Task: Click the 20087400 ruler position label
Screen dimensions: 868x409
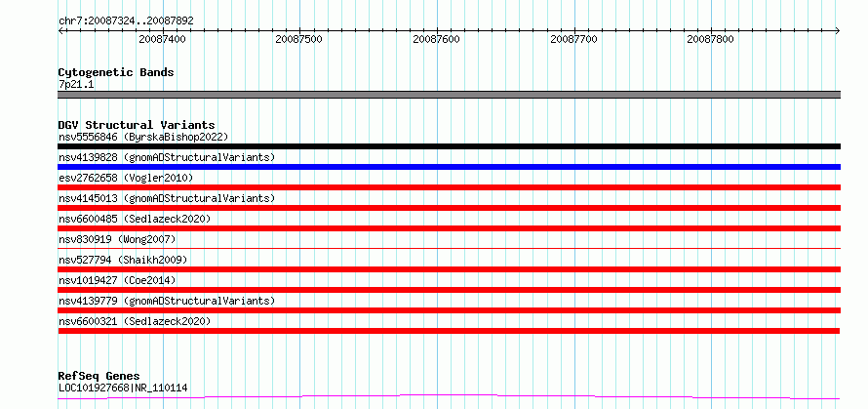Action: click(x=162, y=39)
